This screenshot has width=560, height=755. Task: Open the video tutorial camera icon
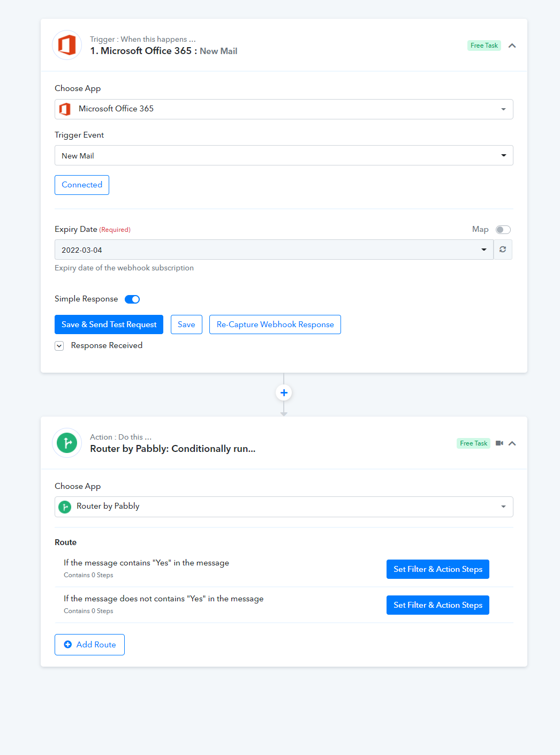tap(499, 443)
